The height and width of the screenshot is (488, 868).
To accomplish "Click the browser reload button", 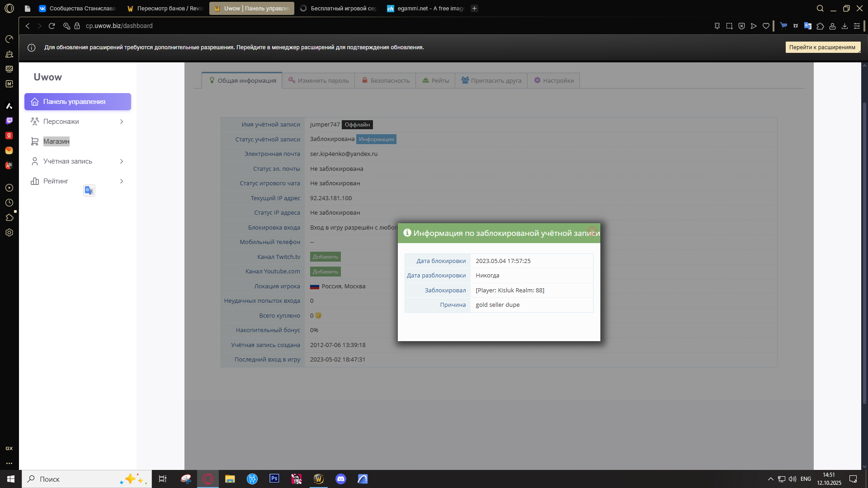I will point(52,26).
